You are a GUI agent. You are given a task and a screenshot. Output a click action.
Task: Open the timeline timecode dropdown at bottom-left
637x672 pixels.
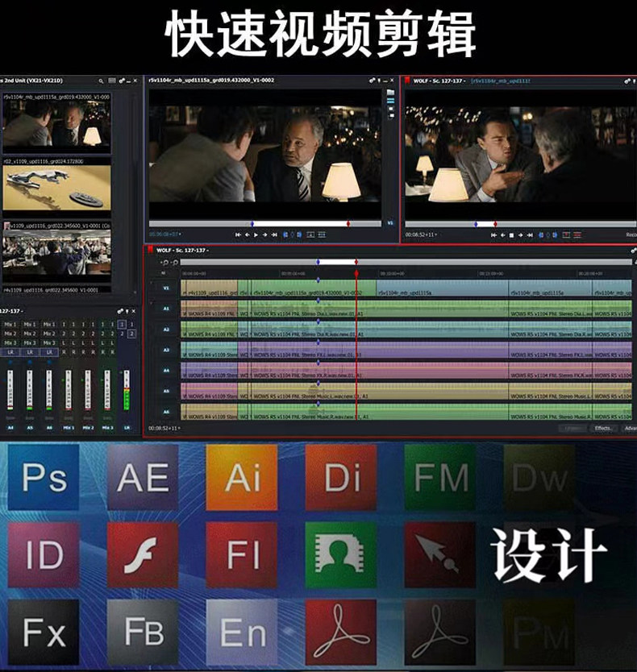tap(164, 428)
